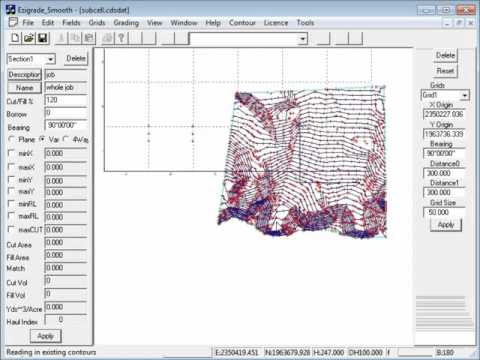Select the Plane radio button

pos(11,139)
